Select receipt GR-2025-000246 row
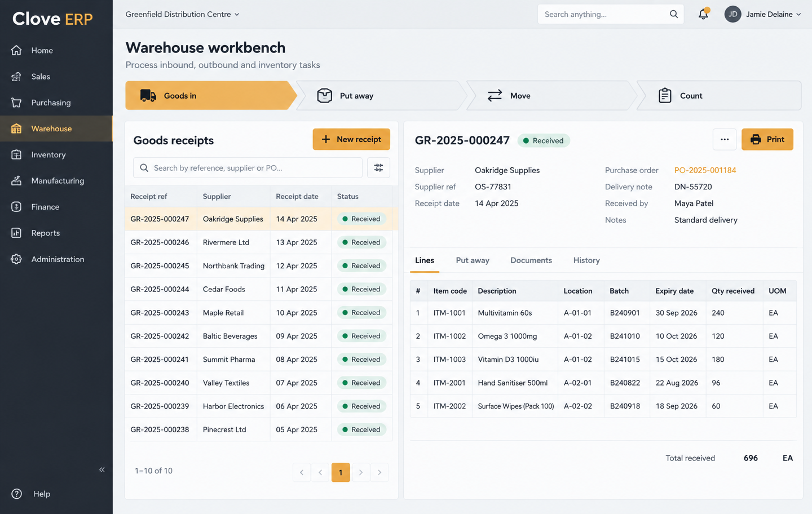The height and width of the screenshot is (514, 812). (259, 242)
